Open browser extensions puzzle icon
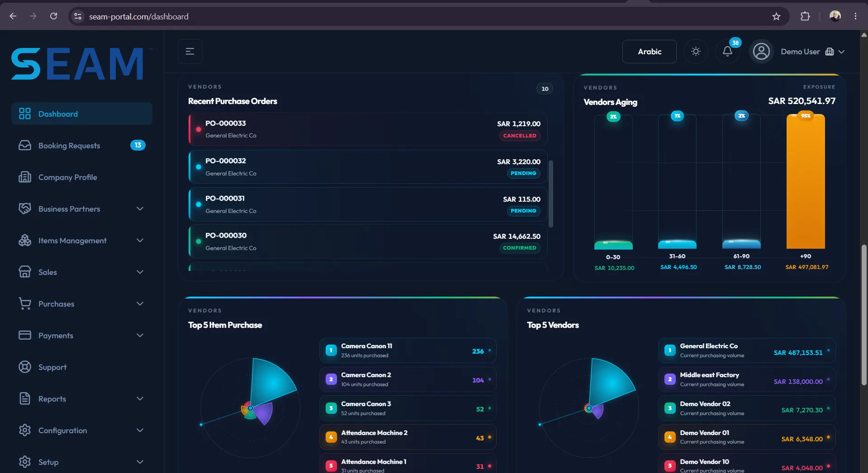868x473 pixels. coord(805,16)
